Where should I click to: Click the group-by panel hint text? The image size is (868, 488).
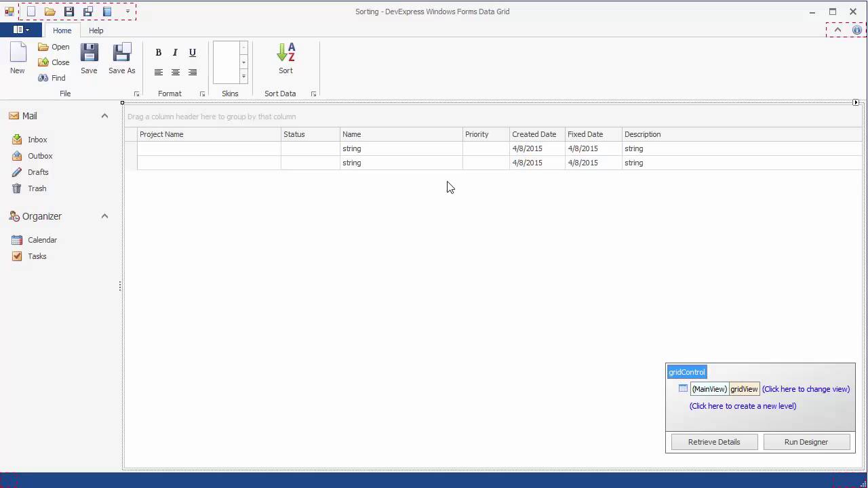(212, 117)
